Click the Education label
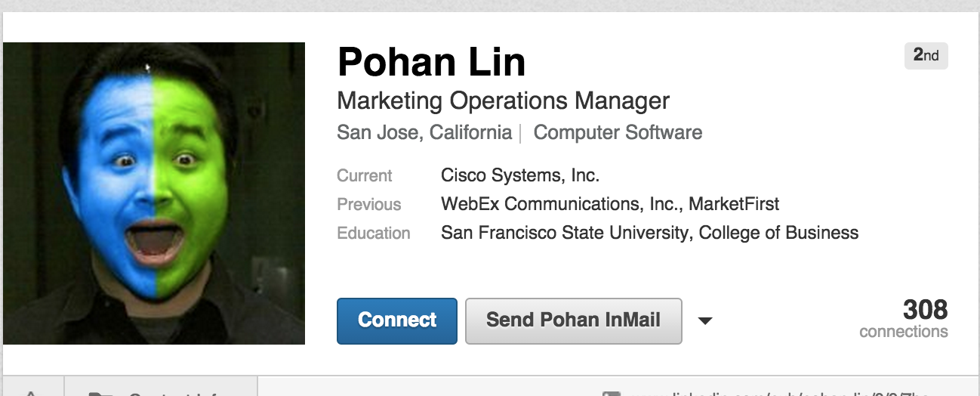Viewport: 980px width, 396px height. click(x=374, y=233)
